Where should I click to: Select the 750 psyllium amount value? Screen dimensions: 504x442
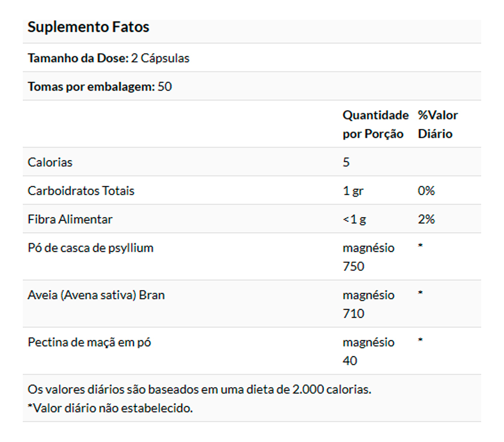[353, 266]
